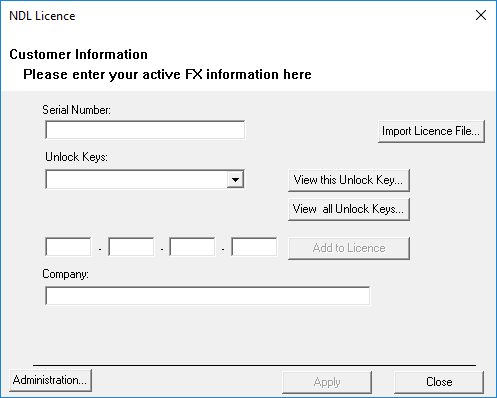Click the Company input field
The width and height of the screenshot is (497, 398).
click(x=208, y=296)
